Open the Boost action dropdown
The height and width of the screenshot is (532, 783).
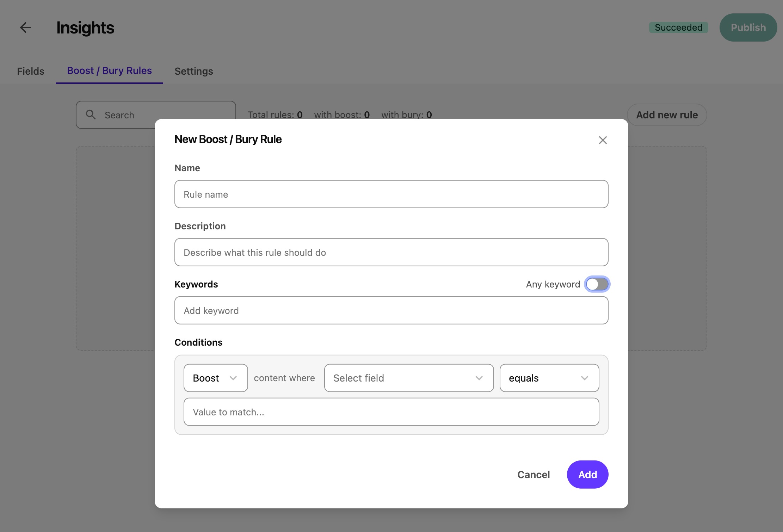coord(215,378)
